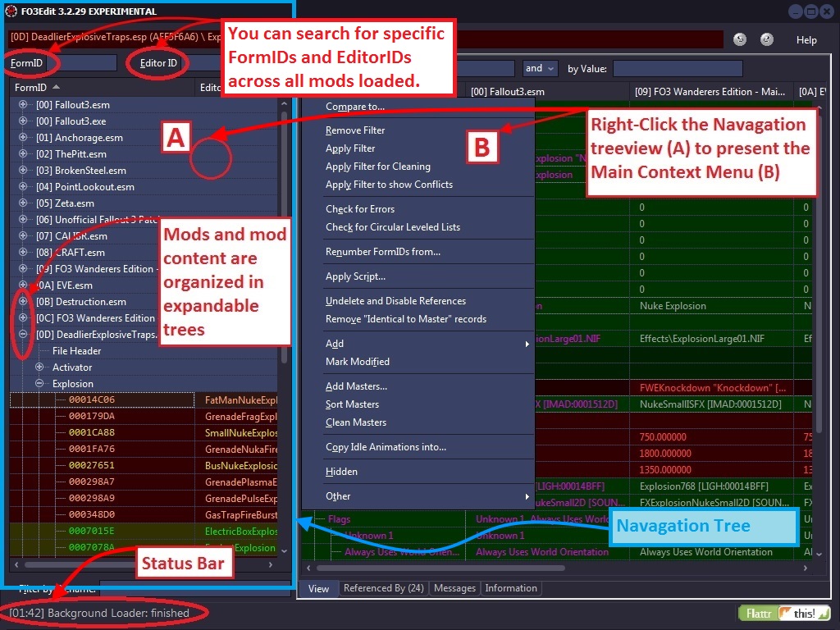Focus the FormID search field
Viewport: 840px width, 630px height.
click(x=81, y=62)
